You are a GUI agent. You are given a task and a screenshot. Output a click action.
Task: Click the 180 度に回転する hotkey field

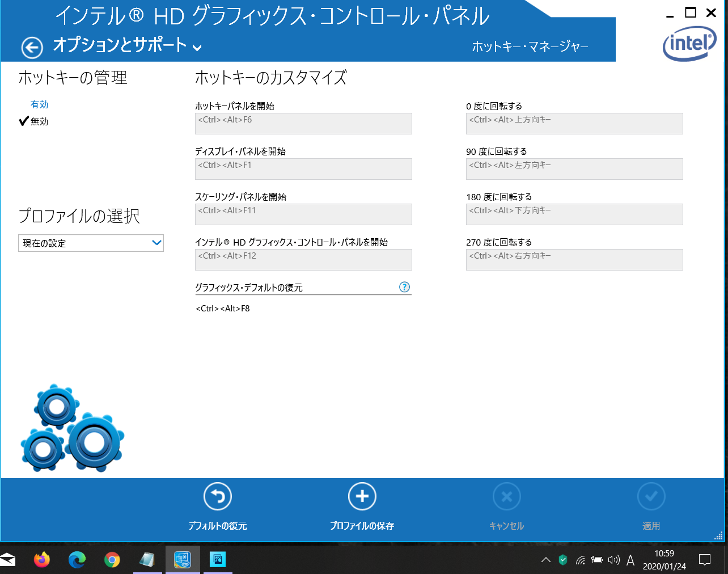coord(574,214)
